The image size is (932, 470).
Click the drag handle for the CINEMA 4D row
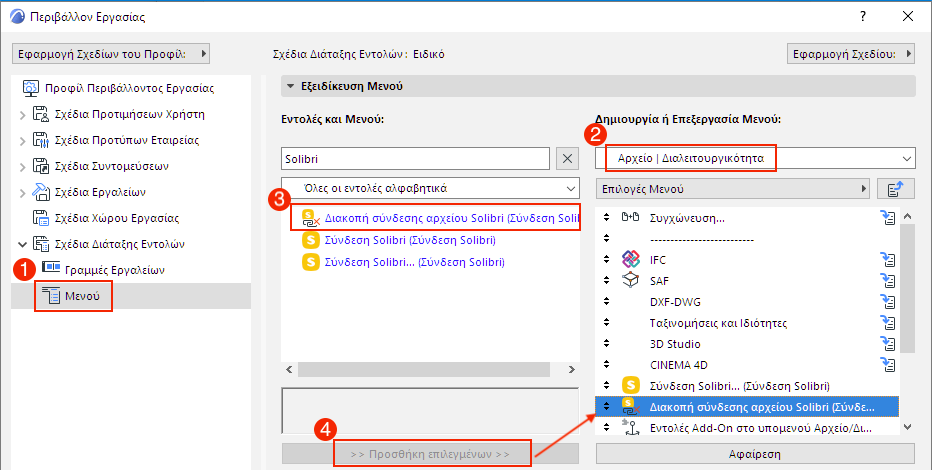coord(606,364)
